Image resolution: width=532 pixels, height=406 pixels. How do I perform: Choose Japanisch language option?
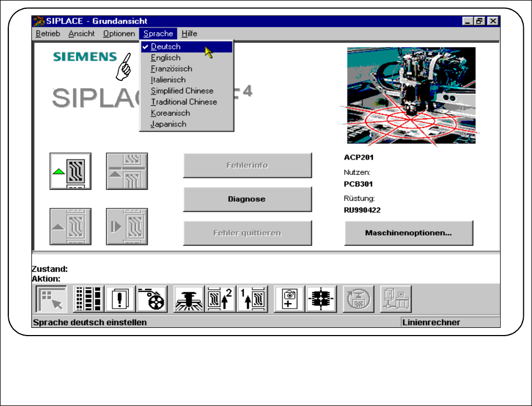pos(187,124)
